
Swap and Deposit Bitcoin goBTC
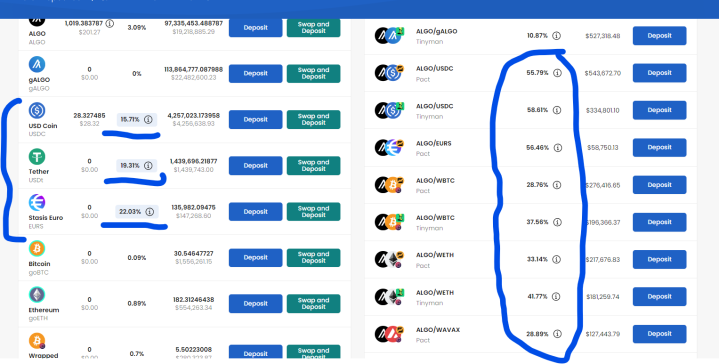pyautogui.click(x=314, y=258)
